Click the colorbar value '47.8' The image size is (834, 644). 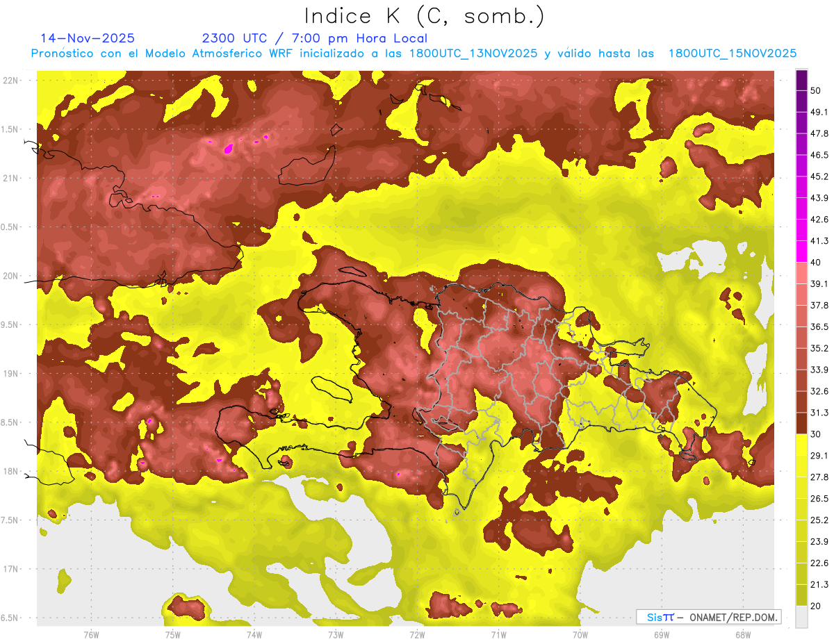click(x=819, y=134)
